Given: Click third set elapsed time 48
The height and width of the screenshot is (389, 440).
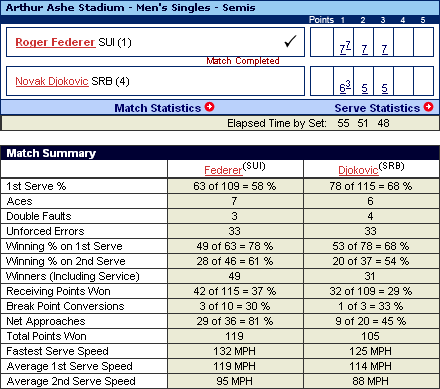Looking at the screenshot, I should click(x=383, y=123).
